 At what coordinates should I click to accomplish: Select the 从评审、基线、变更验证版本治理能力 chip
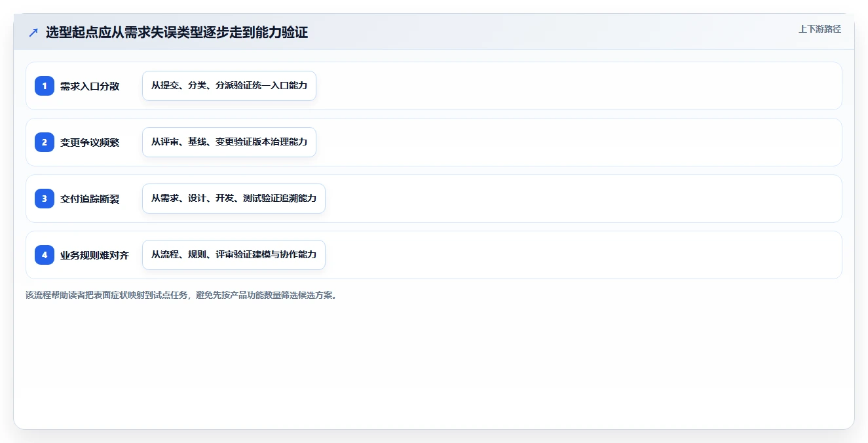click(x=229, y=142)
